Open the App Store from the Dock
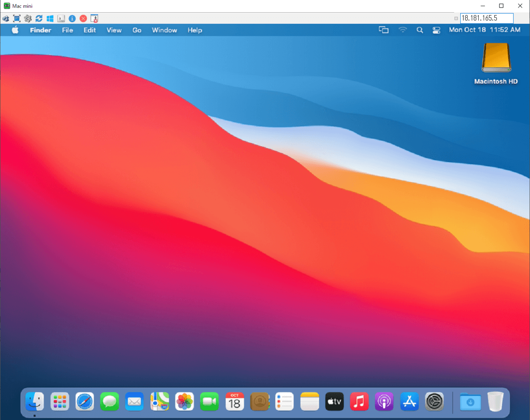The image size is (530, 420). pos(409,401)
